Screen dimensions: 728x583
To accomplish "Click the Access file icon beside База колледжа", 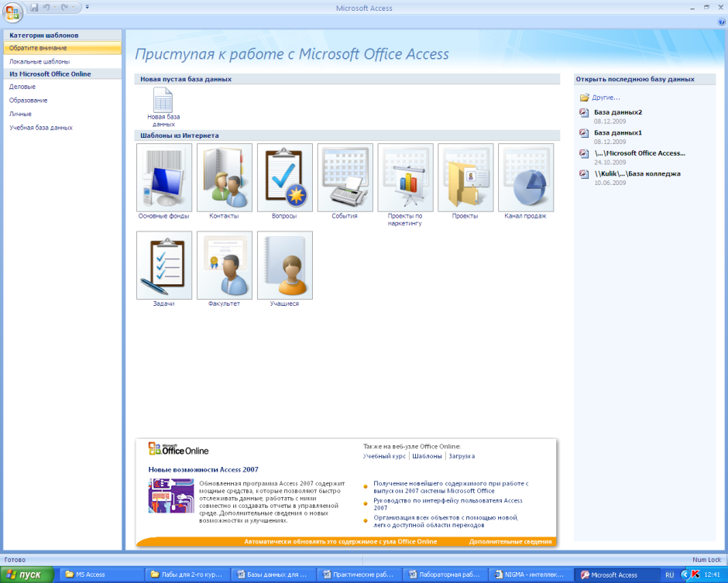I will pos(584,174).
